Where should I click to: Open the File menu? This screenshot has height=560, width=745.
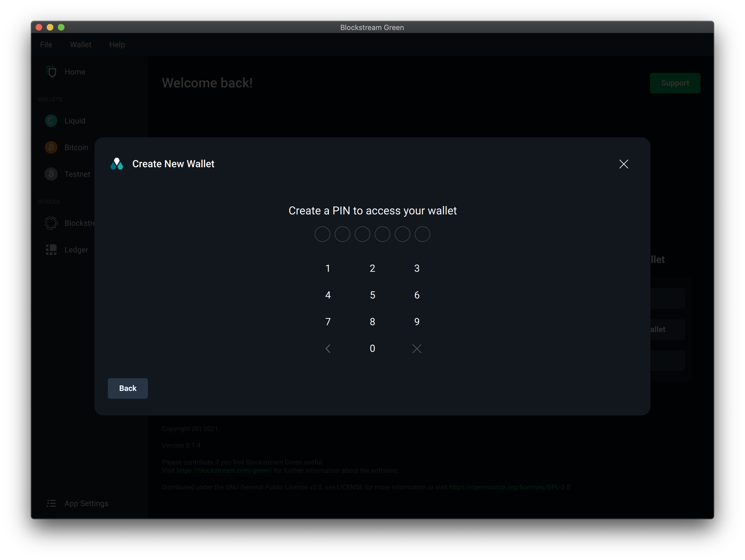(46, 44)
